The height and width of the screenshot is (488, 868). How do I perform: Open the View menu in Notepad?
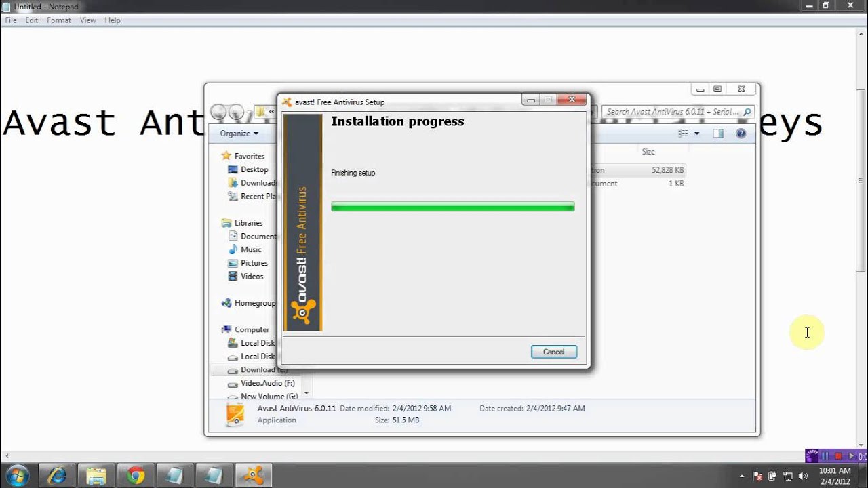(88, 20)
